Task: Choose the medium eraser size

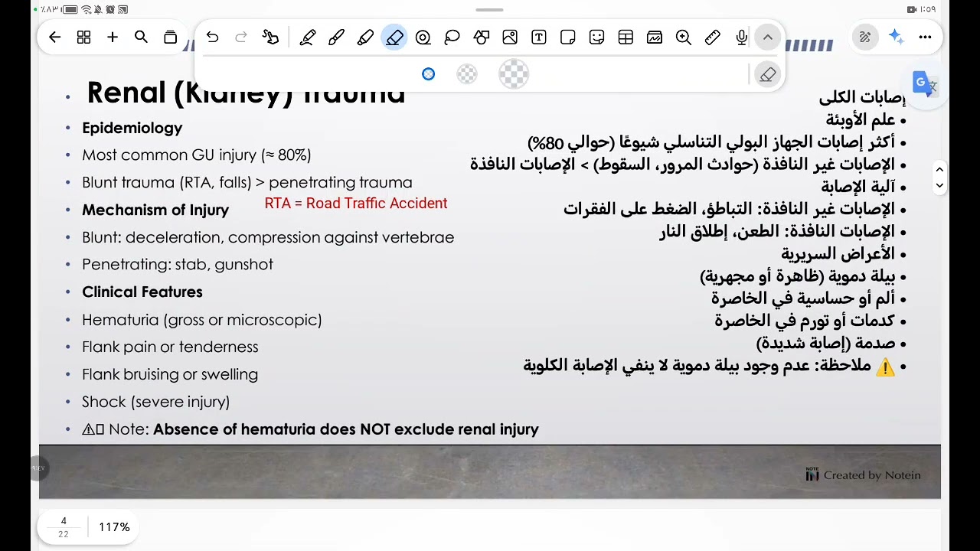Action: (467, 74)
